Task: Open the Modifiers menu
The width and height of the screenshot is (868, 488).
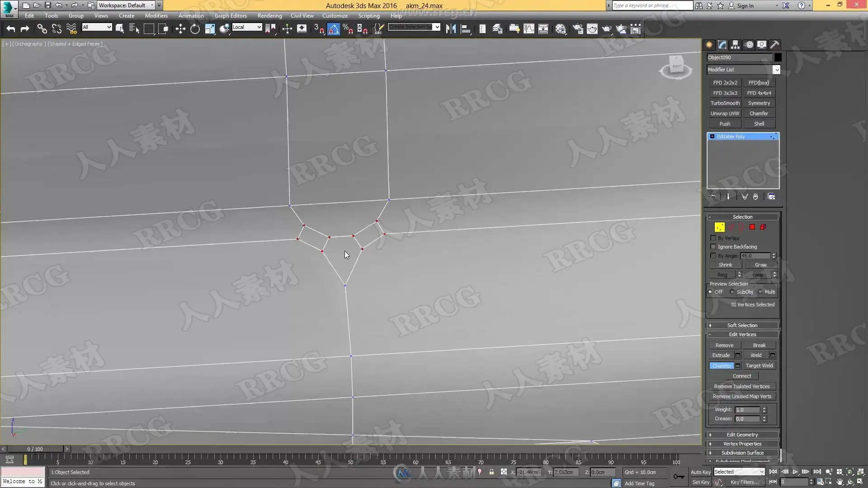Action: pos(156,15)
